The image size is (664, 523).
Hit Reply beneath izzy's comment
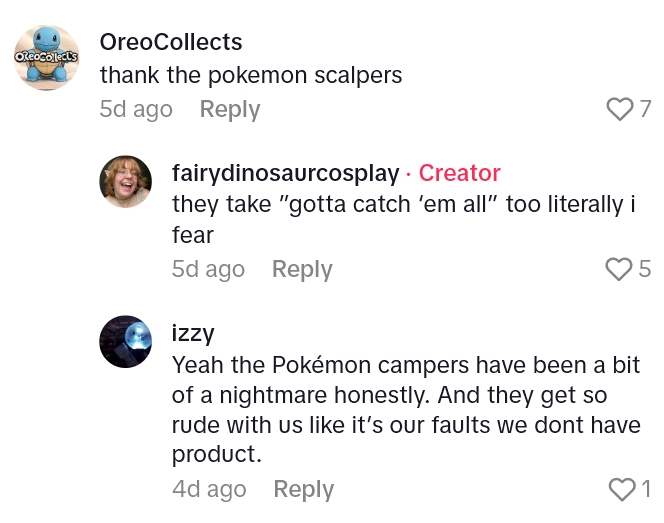pos(303,489)
